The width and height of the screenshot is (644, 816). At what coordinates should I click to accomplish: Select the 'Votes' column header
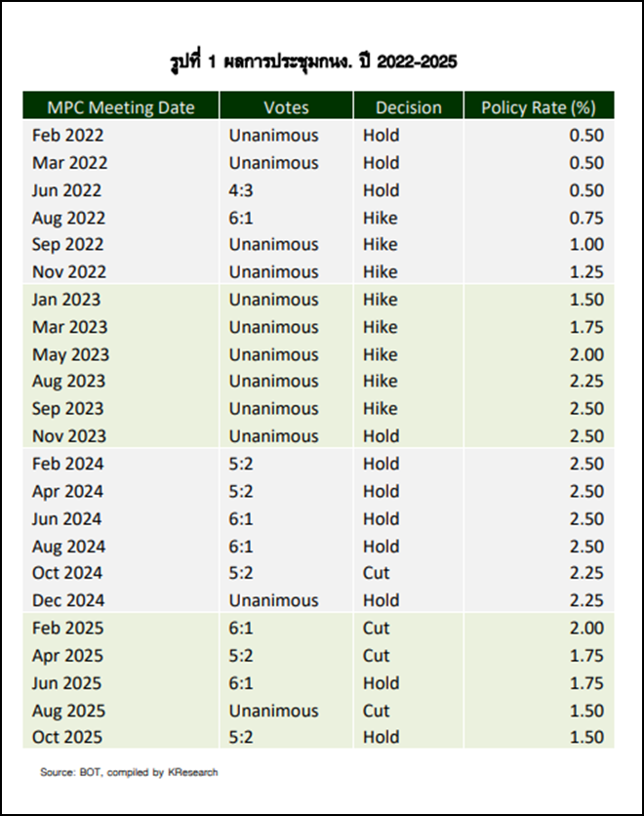click(x=286, y=107)
